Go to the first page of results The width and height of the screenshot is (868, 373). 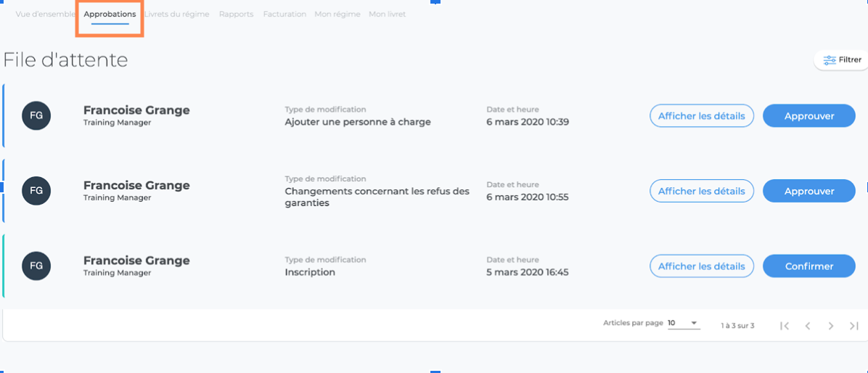pyautogui.click(x=785, y=326)
